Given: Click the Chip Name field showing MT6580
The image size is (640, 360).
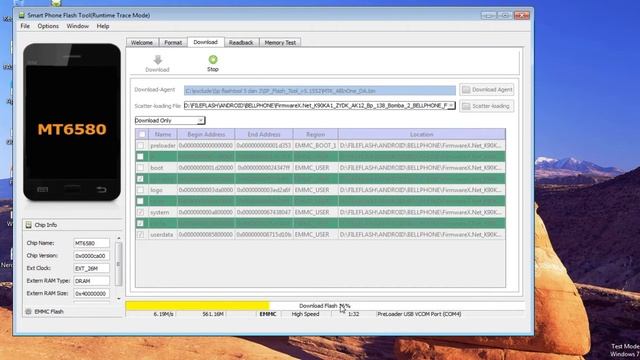Looking at the screenshot, I should click(x=91, y=243).
